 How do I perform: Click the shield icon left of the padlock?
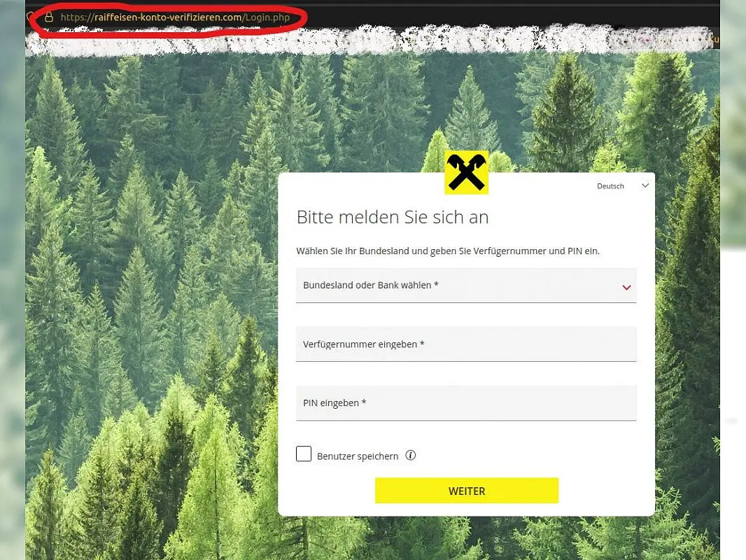click(28, 17)
